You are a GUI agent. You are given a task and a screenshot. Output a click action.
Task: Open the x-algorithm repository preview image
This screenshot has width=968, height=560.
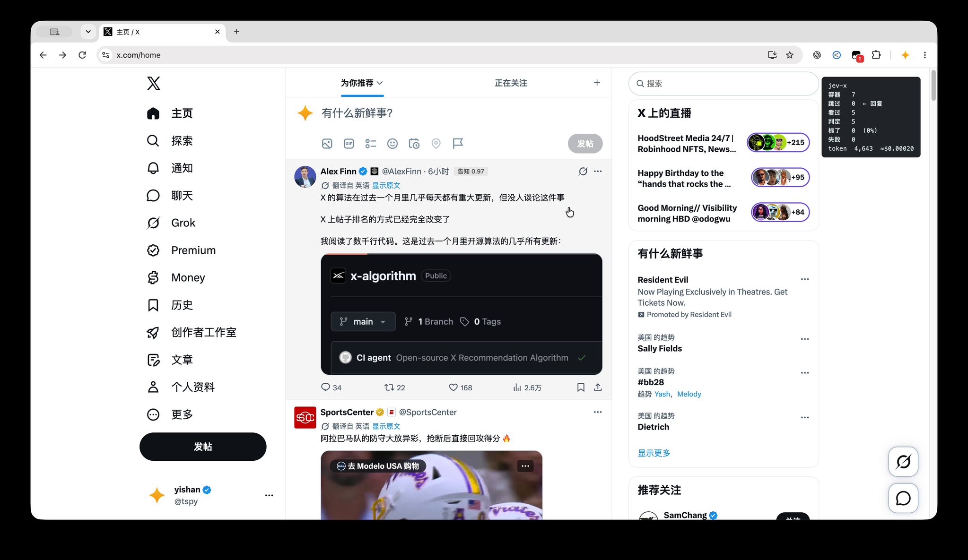point(461,314)
